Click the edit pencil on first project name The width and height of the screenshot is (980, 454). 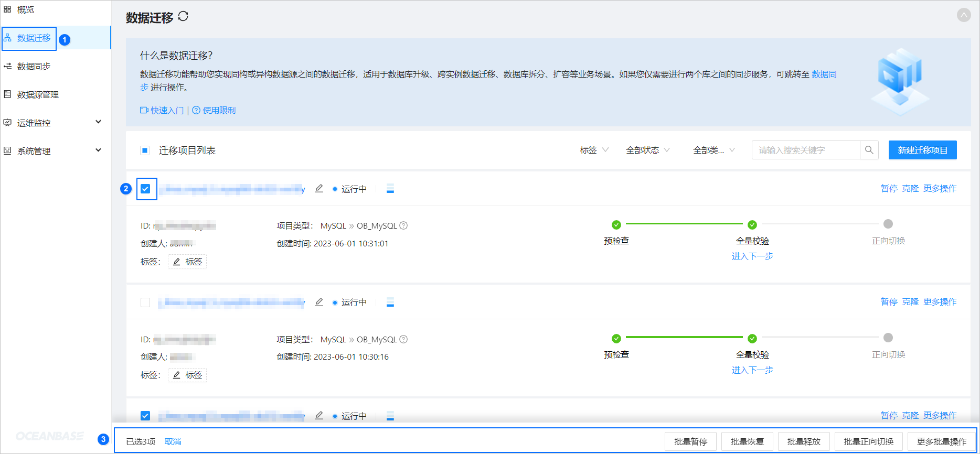[319, 188]
